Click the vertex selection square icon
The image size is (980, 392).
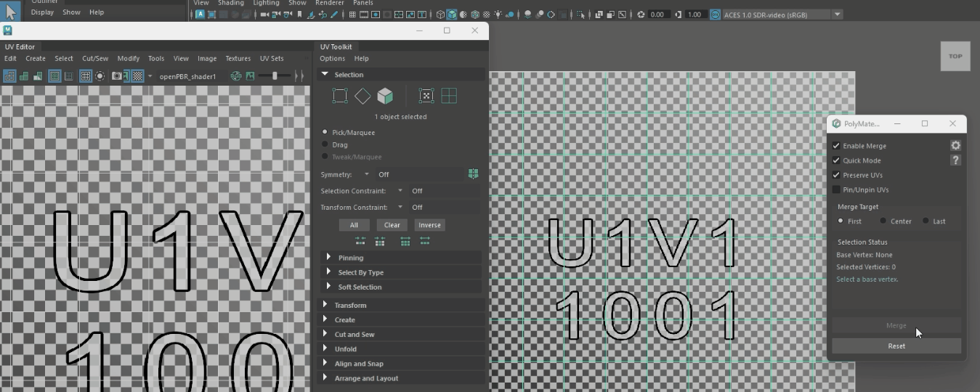(339, 96)
